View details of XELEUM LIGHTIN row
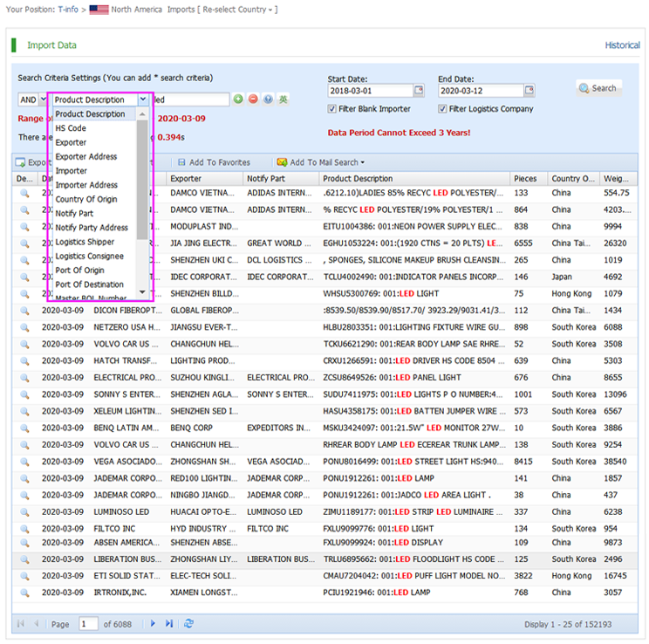 coord(24,411)
